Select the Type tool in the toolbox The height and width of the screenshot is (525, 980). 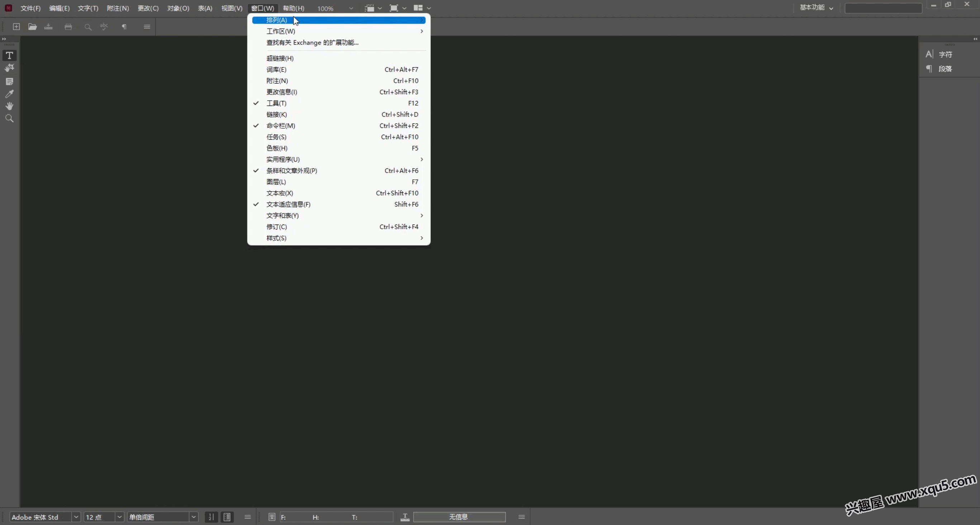point(10,56)
